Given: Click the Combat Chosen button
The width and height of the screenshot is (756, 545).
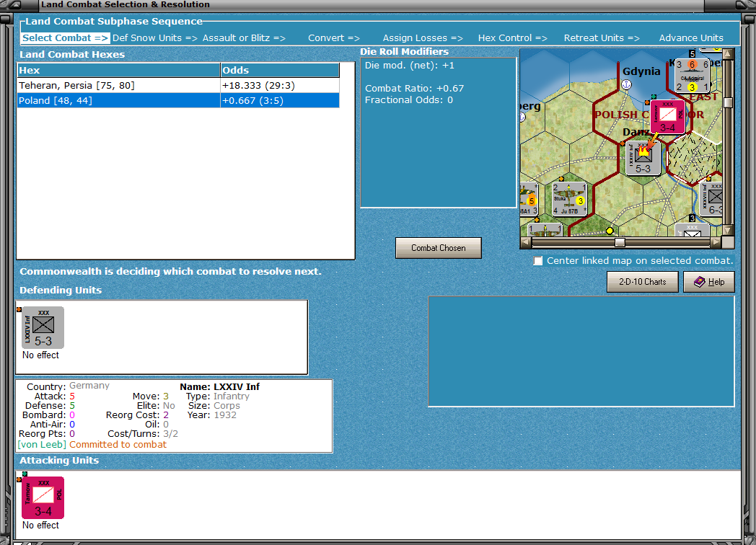Looking at the screenshot, I should pos(439,248).
